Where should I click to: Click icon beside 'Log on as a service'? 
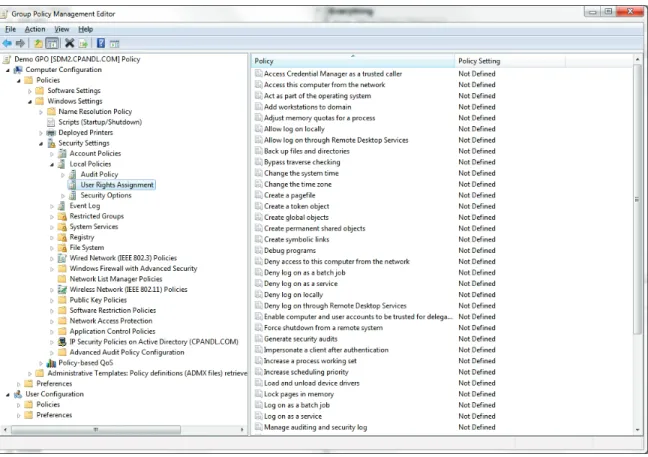[259, 416]
